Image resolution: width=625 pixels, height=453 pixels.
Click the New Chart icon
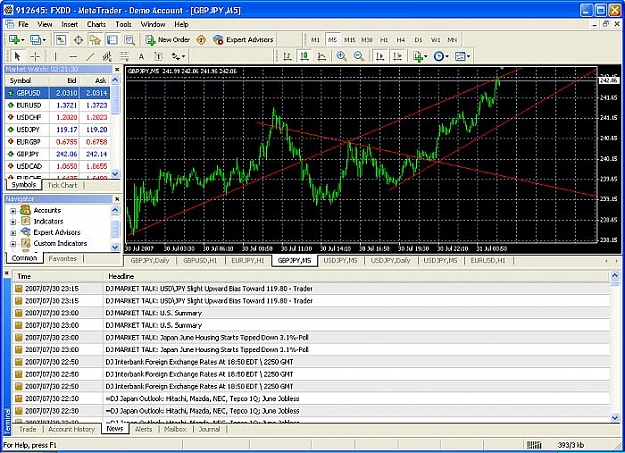pos(14,39)
